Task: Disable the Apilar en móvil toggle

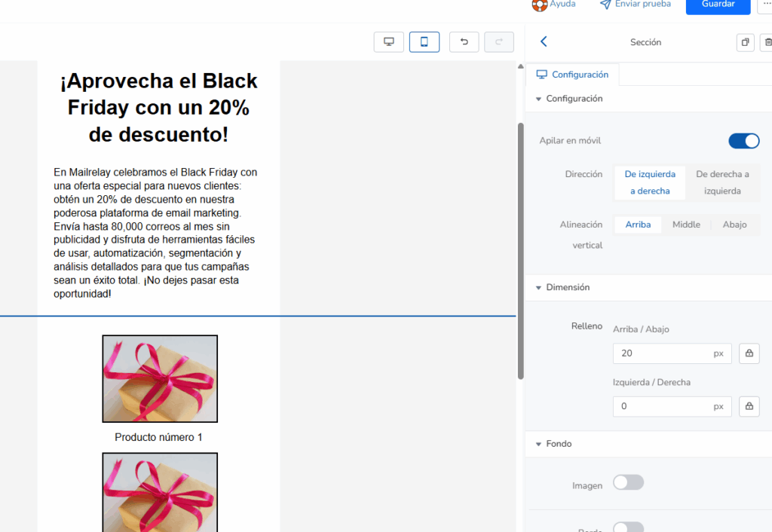Action: (743, 141)
